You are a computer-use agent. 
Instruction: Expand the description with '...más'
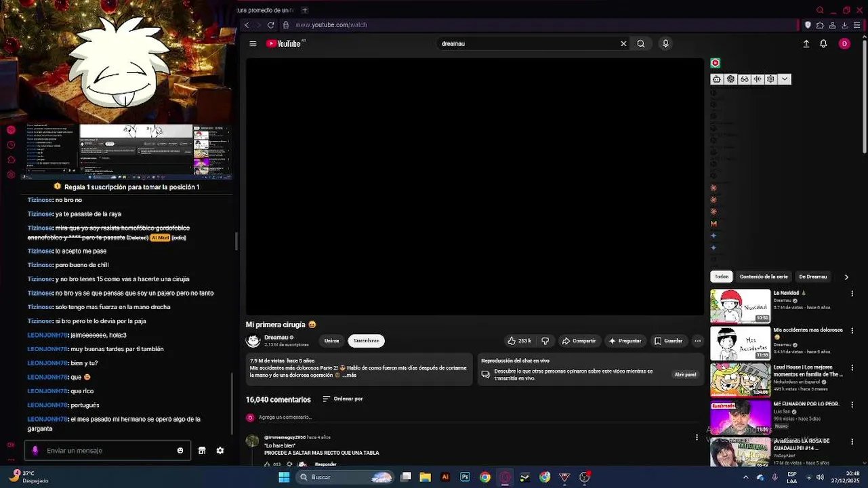coord(350,375)
